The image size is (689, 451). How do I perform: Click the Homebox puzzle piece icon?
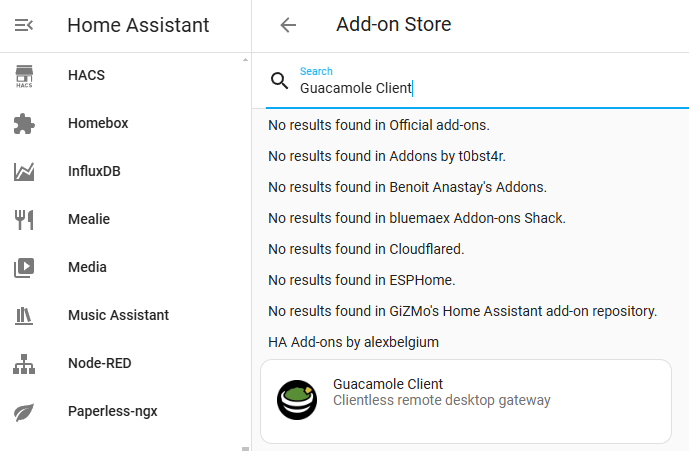click(24, 124)
